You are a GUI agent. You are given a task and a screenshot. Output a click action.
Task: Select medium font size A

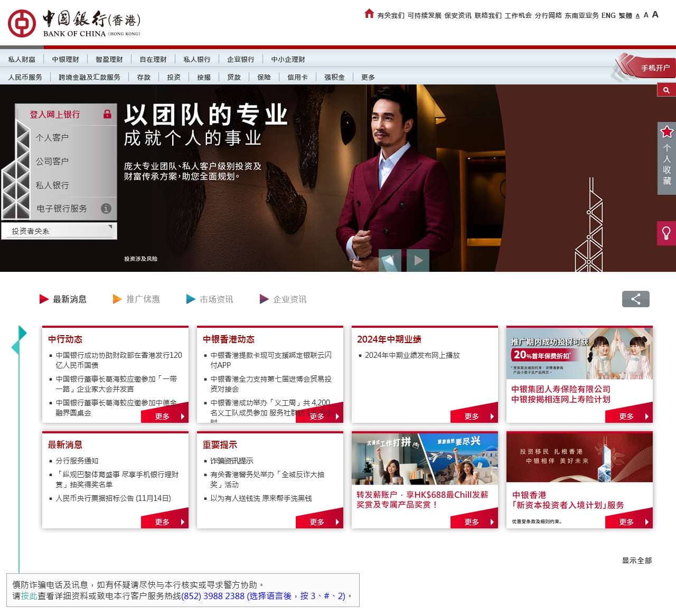click(x=646, y=15)
